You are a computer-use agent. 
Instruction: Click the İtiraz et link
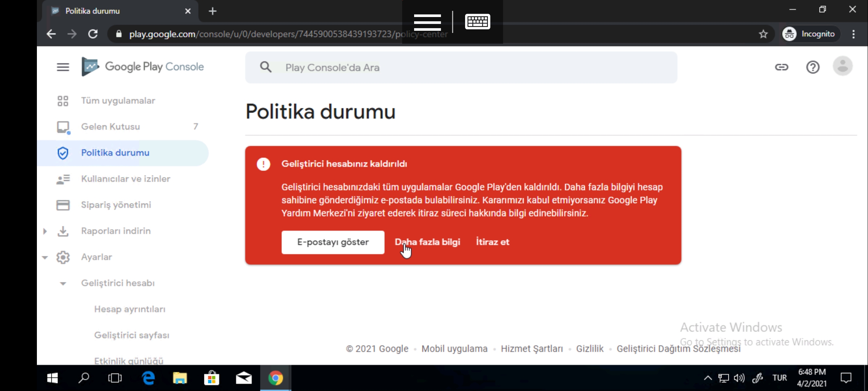493,242
